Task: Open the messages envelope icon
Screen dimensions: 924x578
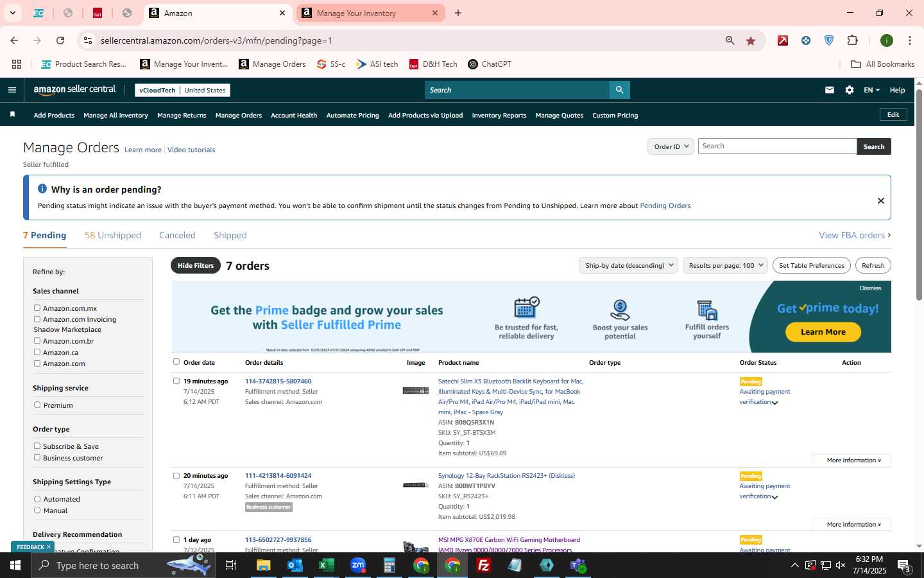Action: [x=830, y=90]
